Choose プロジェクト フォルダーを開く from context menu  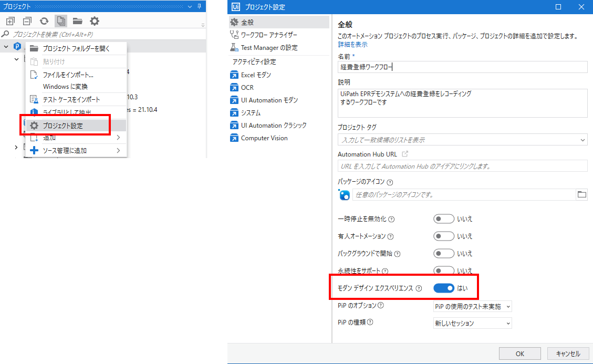click(x=76, y=48)
